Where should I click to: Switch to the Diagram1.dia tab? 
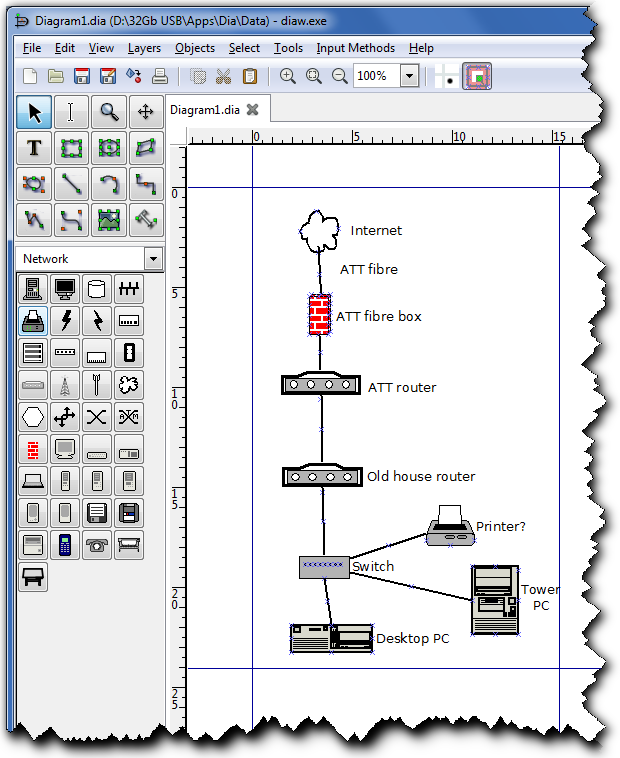click(205, 110)
